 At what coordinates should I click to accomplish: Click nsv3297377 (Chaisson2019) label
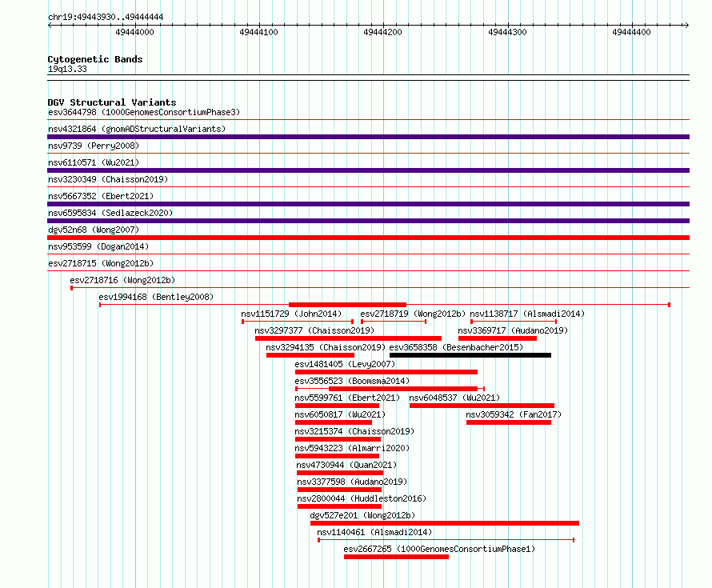point(314,330)
